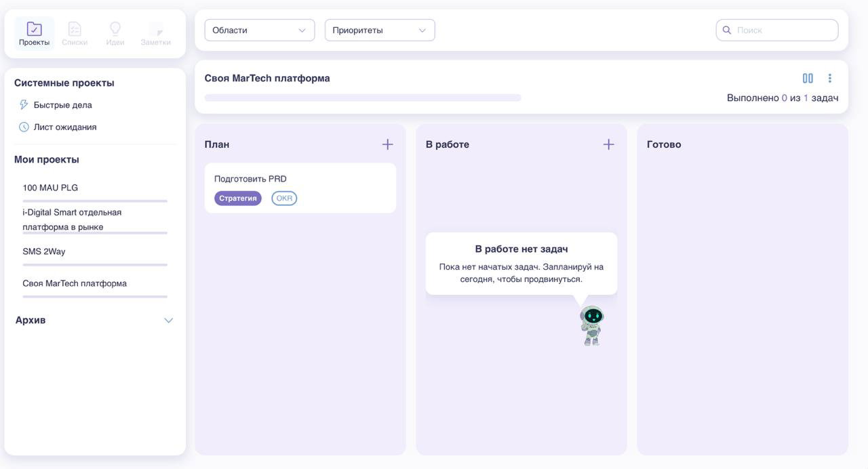Click the clock icon beside Лист ожидания
Image resolution: width=868 pixels, height=469 pixels.
point(24,127)
